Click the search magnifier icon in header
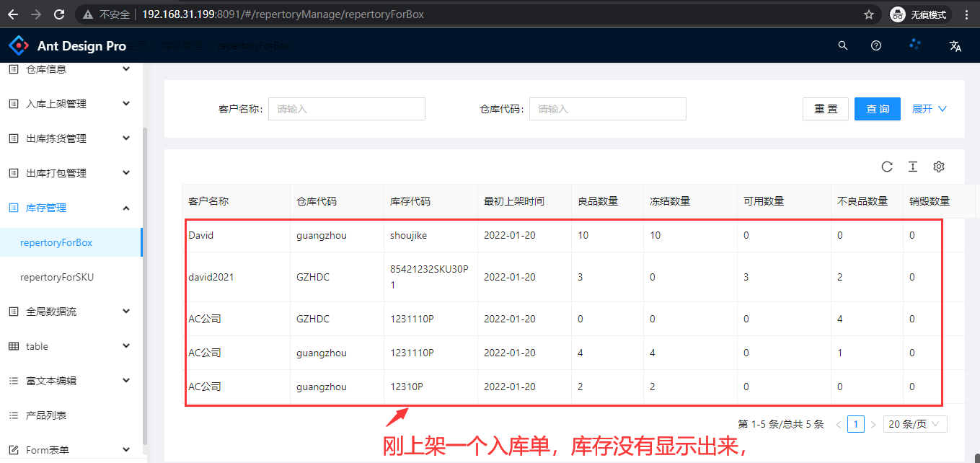980x463 pixels. point(842,45)
